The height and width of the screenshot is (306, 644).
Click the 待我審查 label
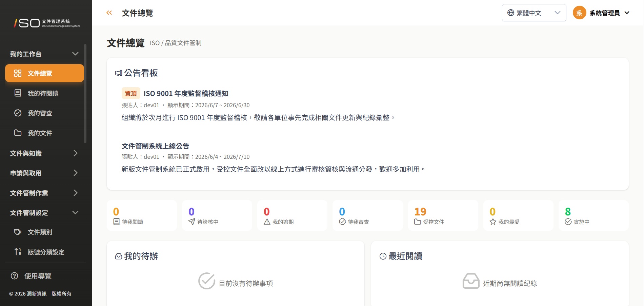coord(358,222)
